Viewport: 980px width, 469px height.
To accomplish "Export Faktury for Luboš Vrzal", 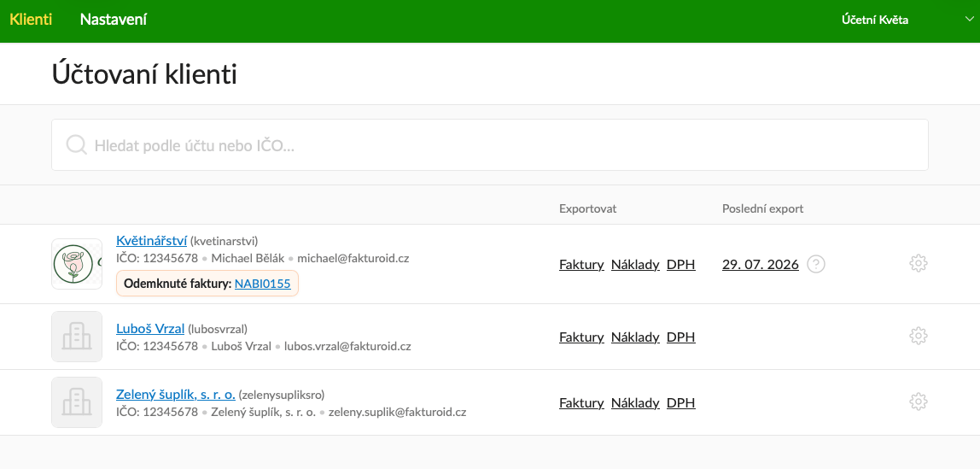I will (x=581, y=337).
